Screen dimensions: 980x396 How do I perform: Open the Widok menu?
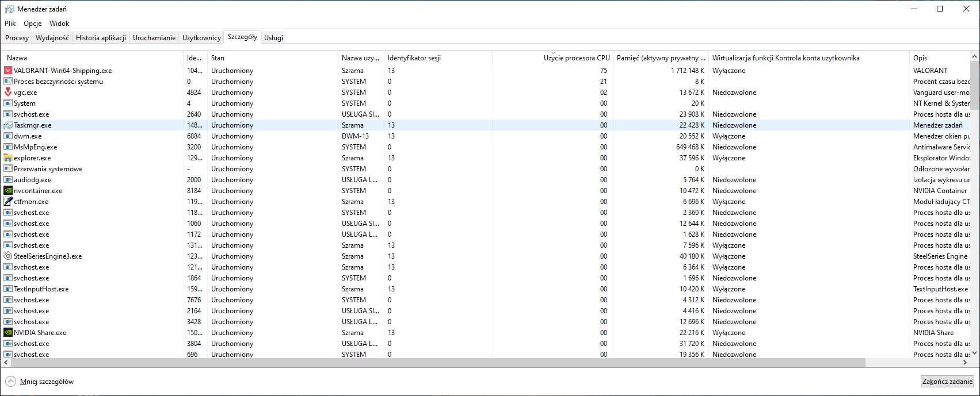point(59,24)
